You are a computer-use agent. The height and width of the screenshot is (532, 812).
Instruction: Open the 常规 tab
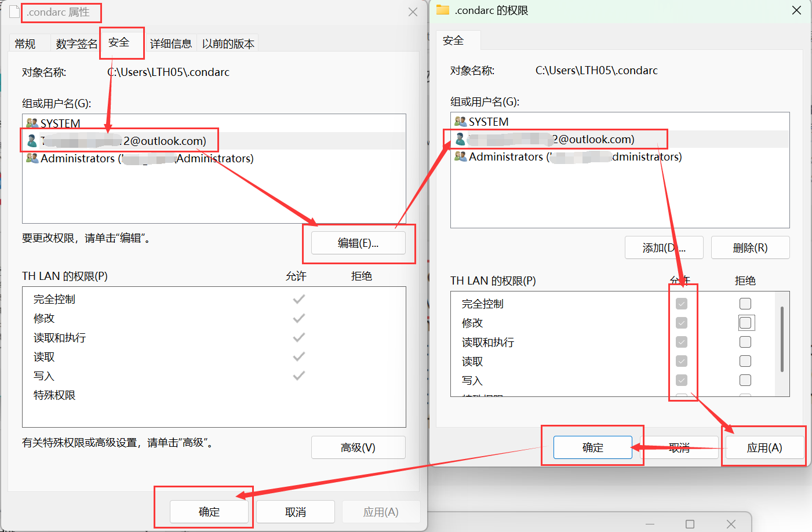[26, 42]
